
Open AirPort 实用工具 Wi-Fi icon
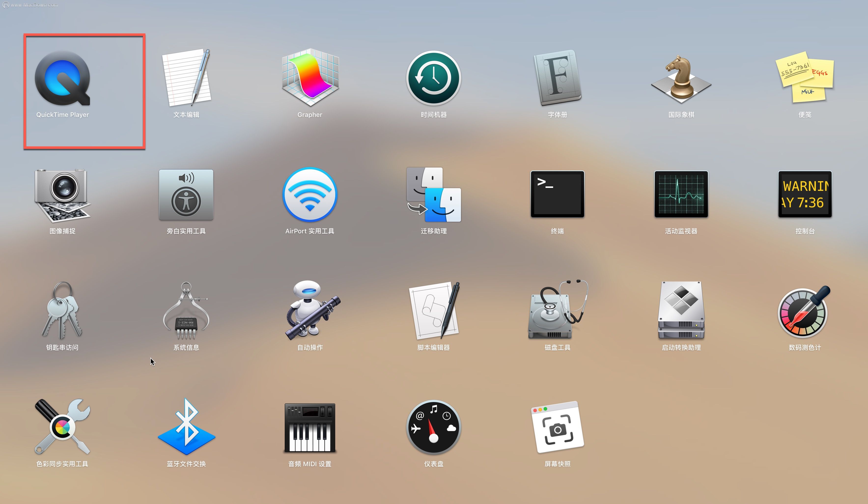[310, 195]
